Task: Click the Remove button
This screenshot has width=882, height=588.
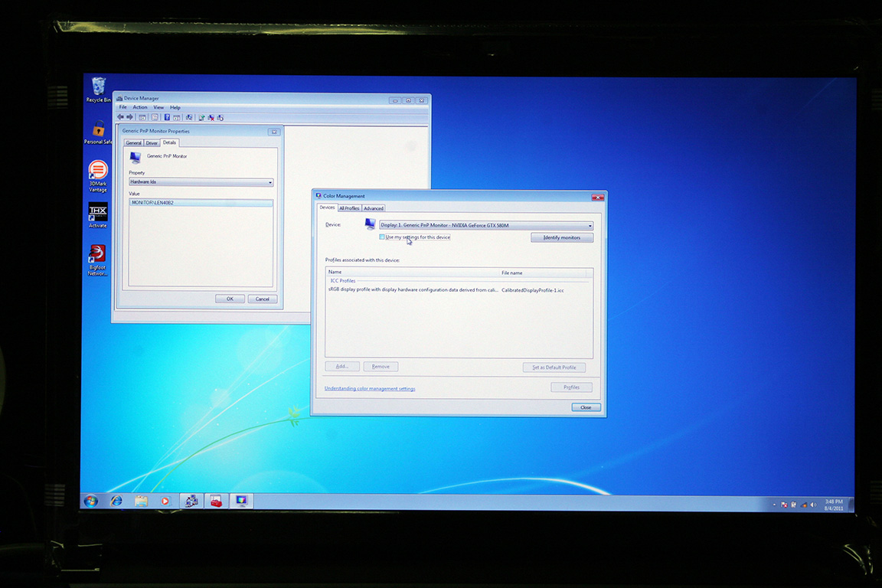Action: (381, 366)
